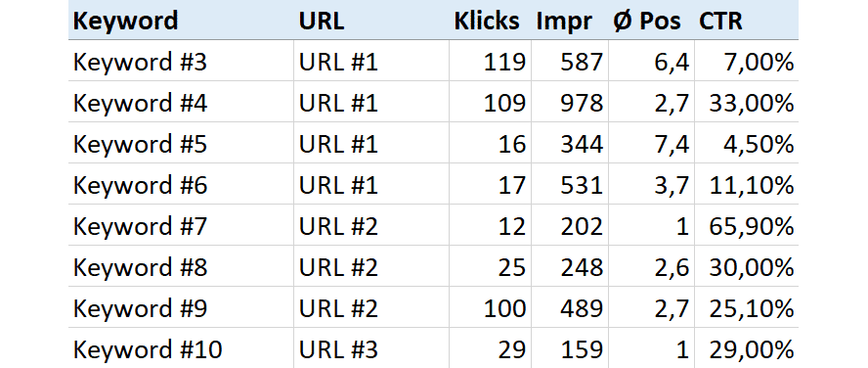
Task: Click the 65,90% CTR cell
Action: click(746, 225)
